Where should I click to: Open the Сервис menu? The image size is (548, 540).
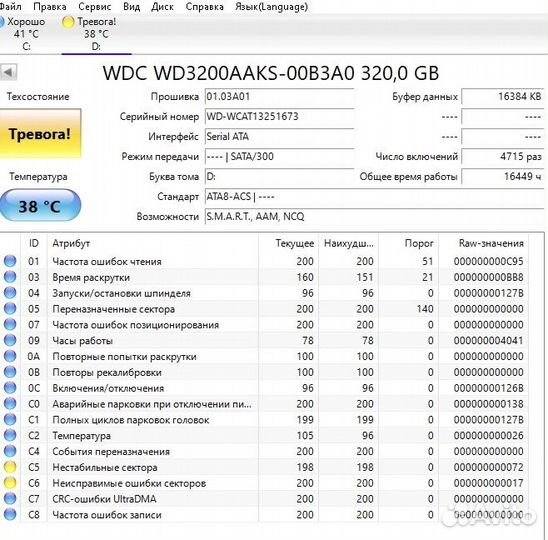point(95,7)
